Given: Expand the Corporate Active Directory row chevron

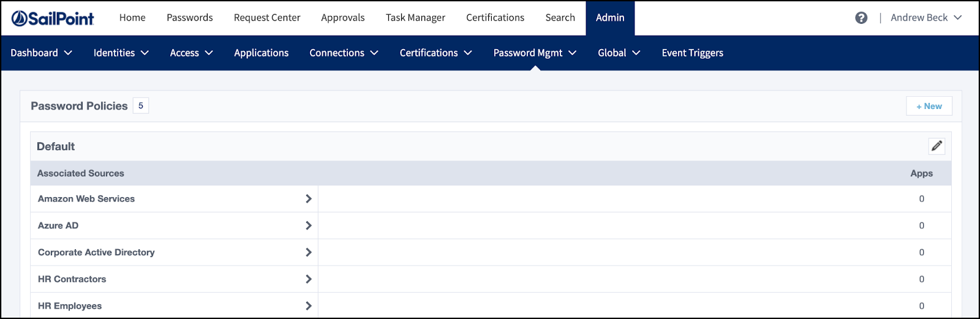Looking at the screenshot, I should [308, 252].
